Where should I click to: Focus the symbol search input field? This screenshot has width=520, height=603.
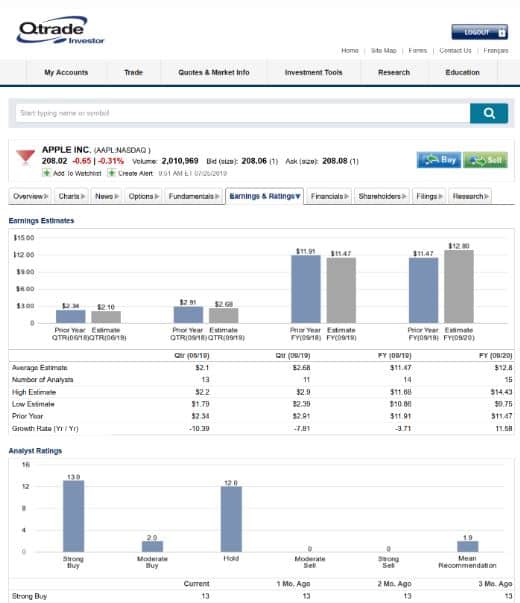click(x=243, y=113)
